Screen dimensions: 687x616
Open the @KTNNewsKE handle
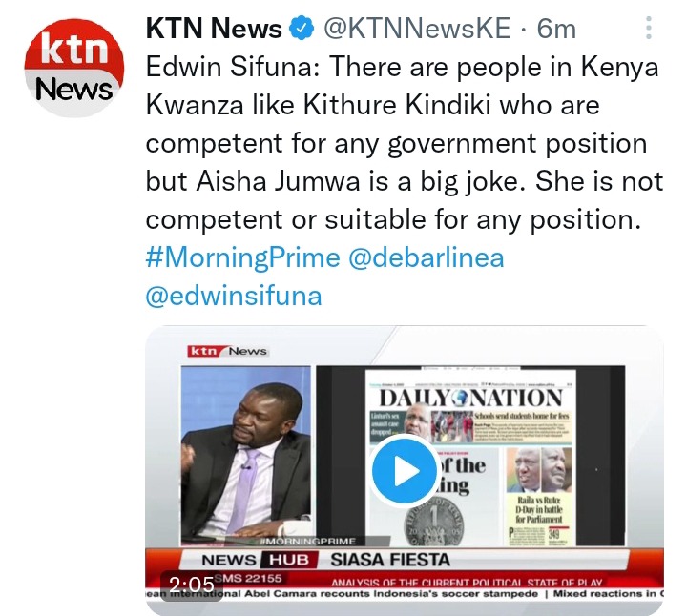(417, 29)
